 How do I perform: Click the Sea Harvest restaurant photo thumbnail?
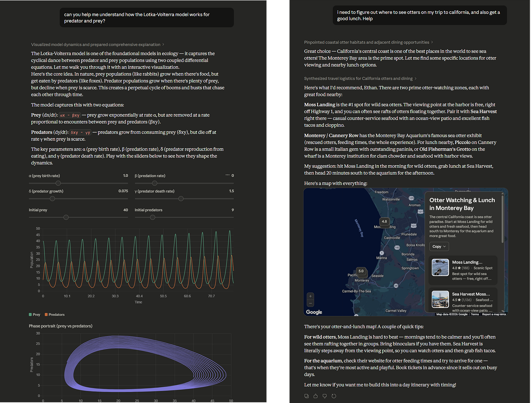click(x=440, y=299)
